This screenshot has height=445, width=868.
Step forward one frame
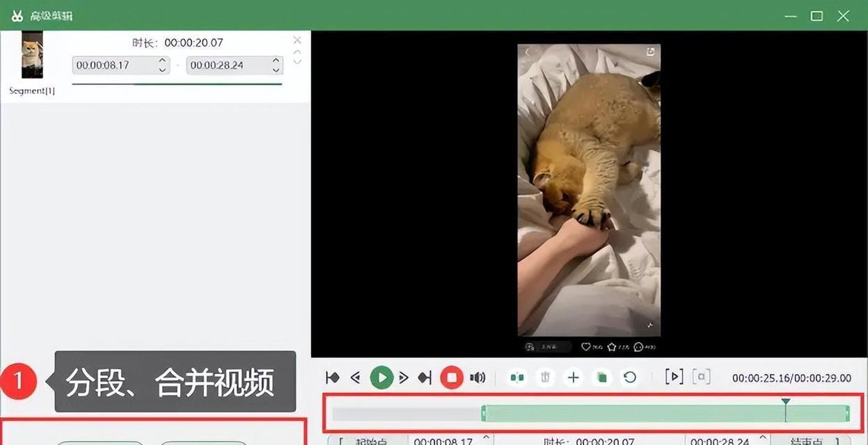pyautogui.click(x=403, y=378)
